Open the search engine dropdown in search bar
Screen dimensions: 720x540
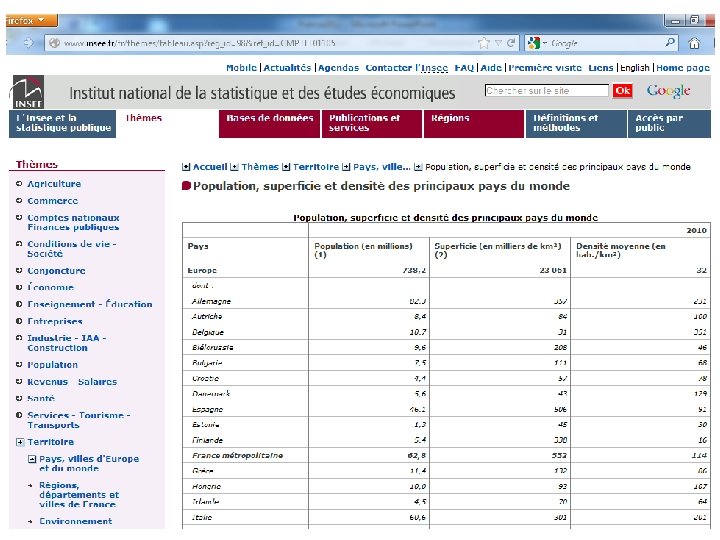(x=537, y=43)
